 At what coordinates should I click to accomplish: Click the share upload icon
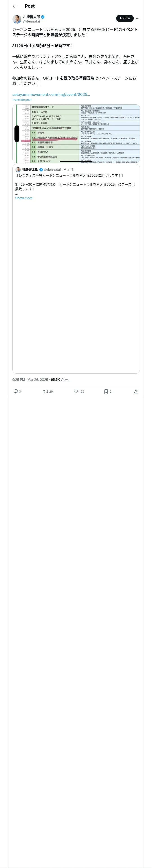click(136, 391)
